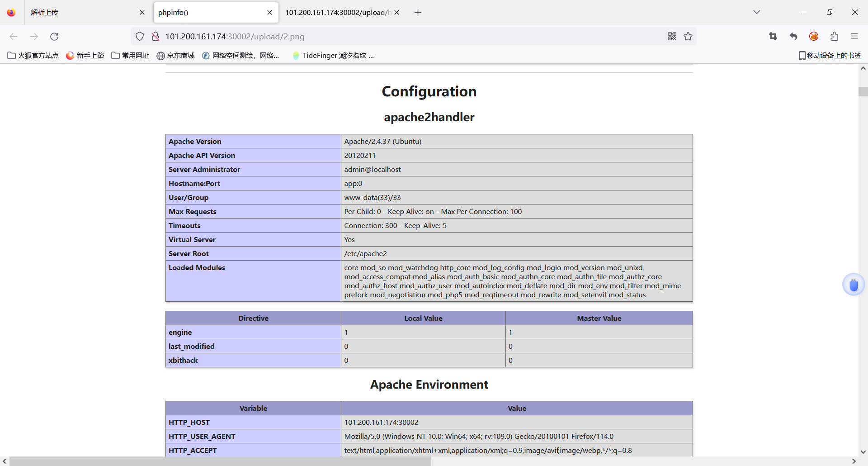Click the undo arrow toolbar icon
Screen dimensions: 868x466
[x=793, y=36]
